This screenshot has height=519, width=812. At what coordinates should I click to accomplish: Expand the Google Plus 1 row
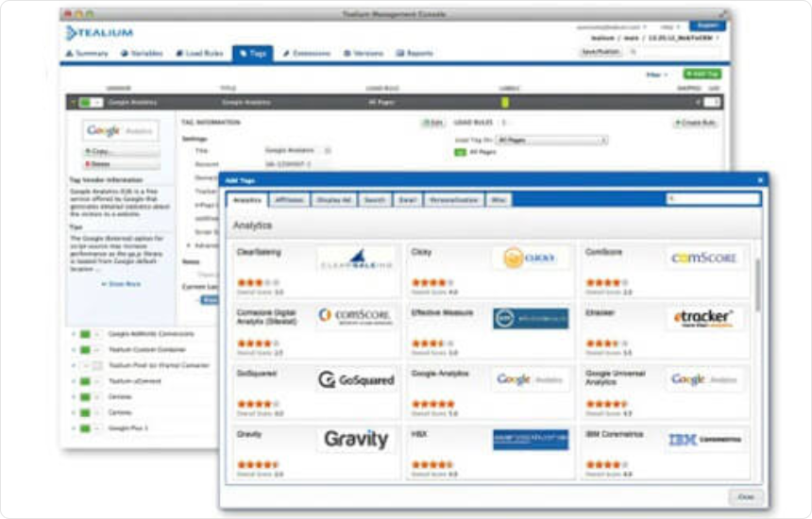(73, 428)
